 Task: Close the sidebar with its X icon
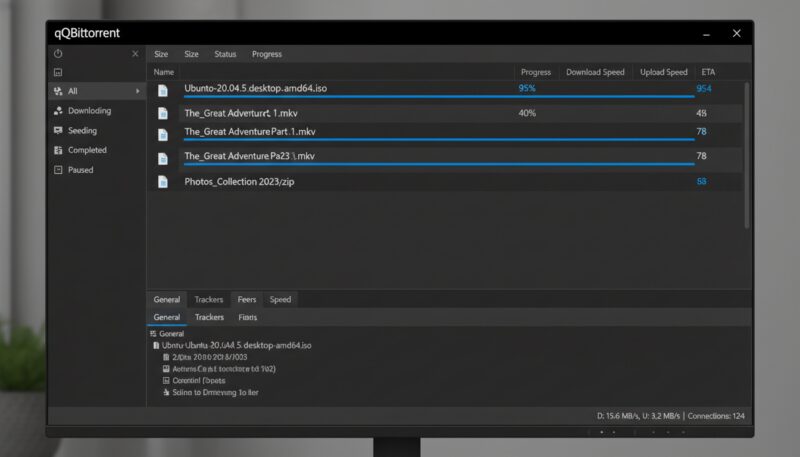(x=135, y=54)
